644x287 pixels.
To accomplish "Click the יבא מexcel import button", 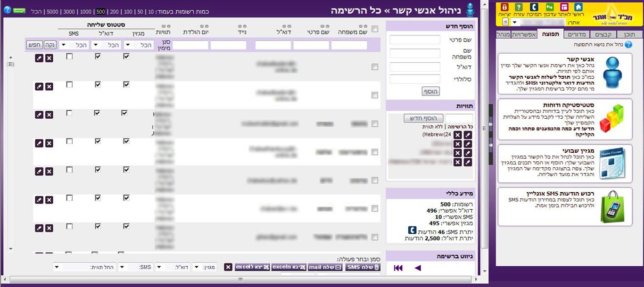I will 289,267.
